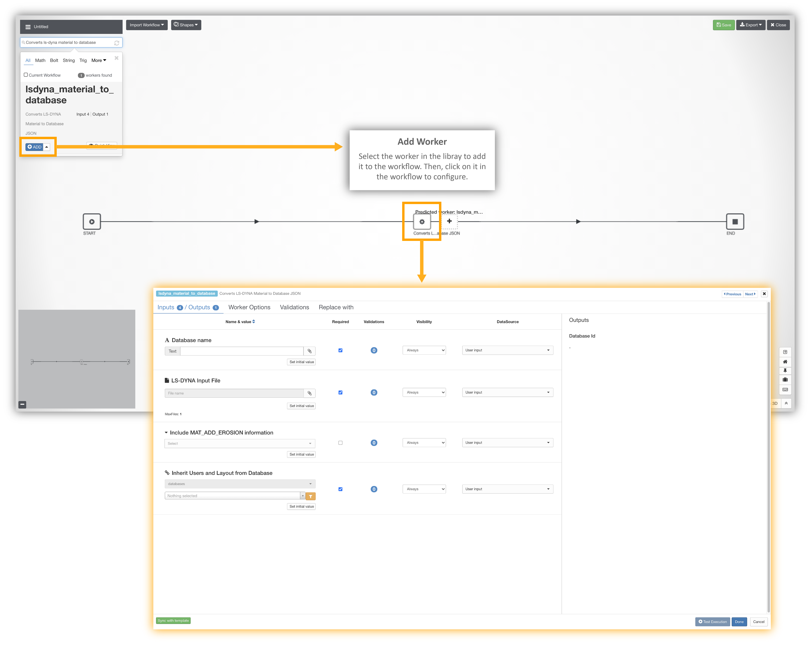Switch to the Replace with tab
This screenshot has width=812, height=645.
[336, 307]
